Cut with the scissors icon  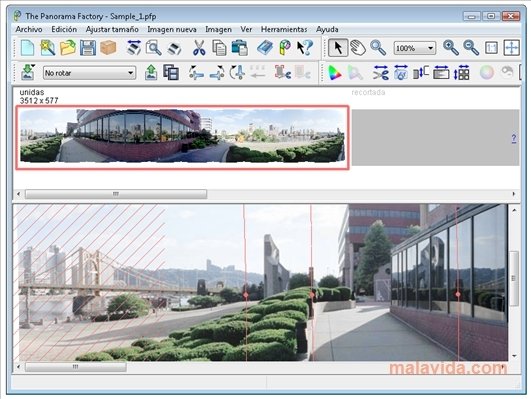pos(199,48)
